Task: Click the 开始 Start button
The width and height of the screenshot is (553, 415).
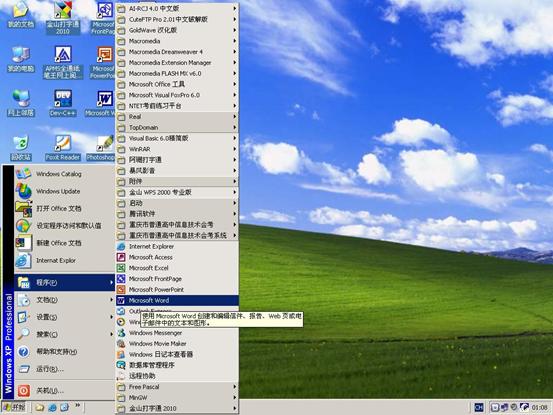Action: coord(14,408)
